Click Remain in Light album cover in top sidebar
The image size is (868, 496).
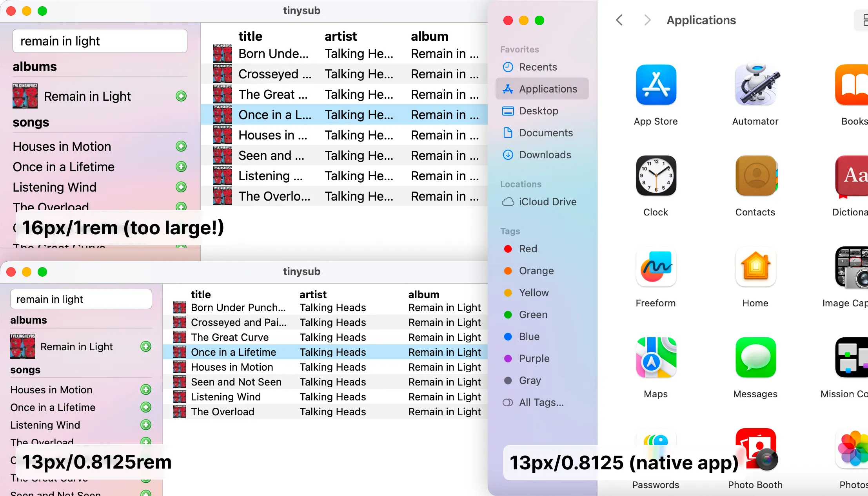point(25,96)
